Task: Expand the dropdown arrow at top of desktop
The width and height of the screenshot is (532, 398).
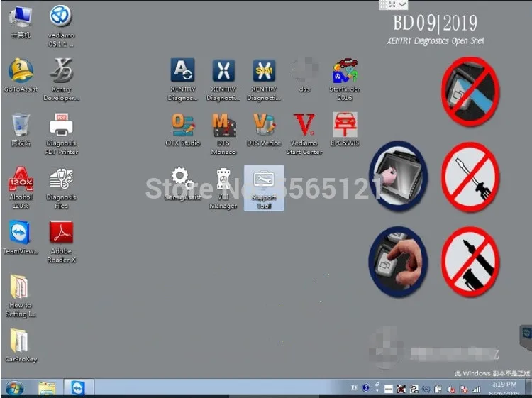Action: click(402, 4)
